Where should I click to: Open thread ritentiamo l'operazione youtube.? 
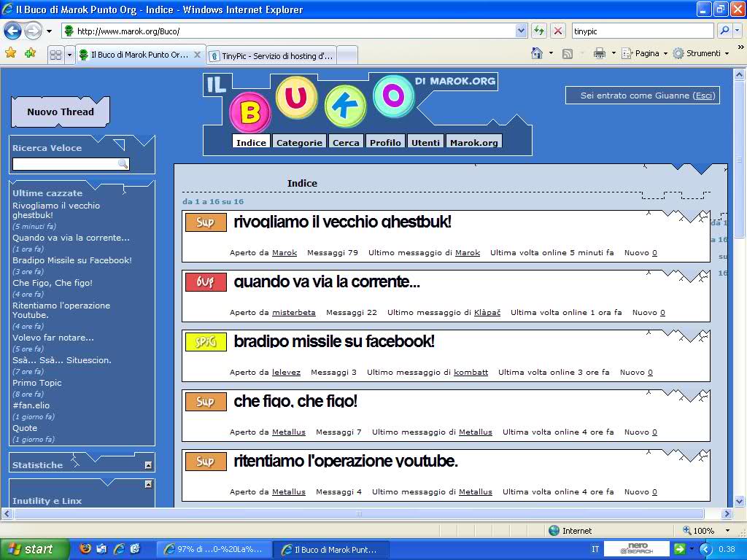click(346, 461)
